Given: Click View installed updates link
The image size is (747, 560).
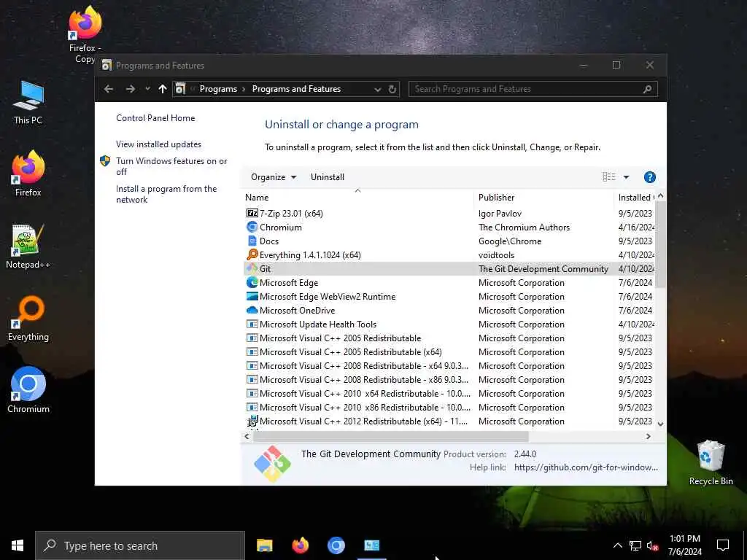Looking at the screenshot, I should tap(158, 144).
